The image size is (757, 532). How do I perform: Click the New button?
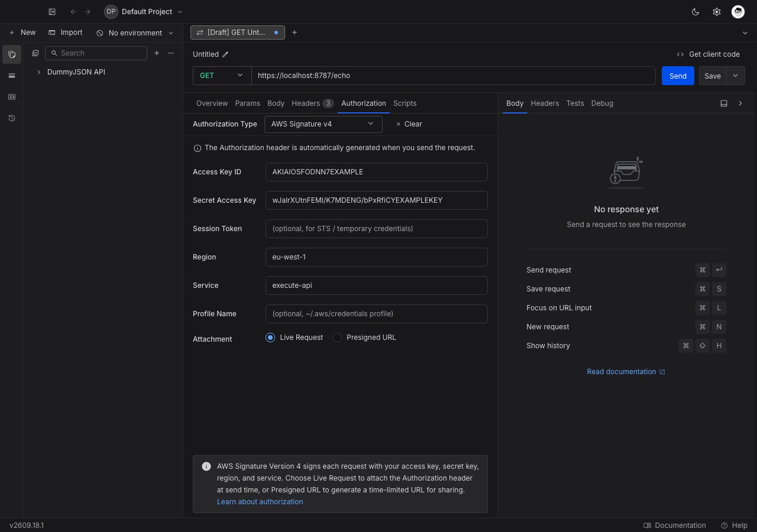(x=22, y=33)
